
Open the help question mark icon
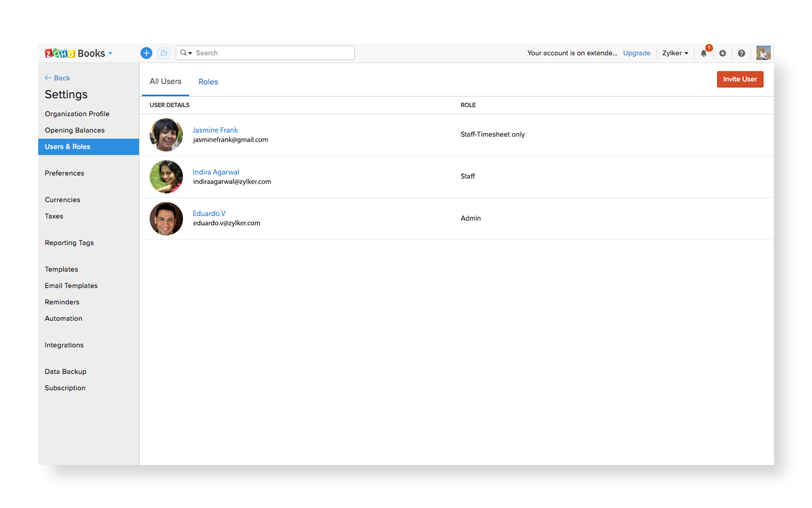tap(741, 53)
